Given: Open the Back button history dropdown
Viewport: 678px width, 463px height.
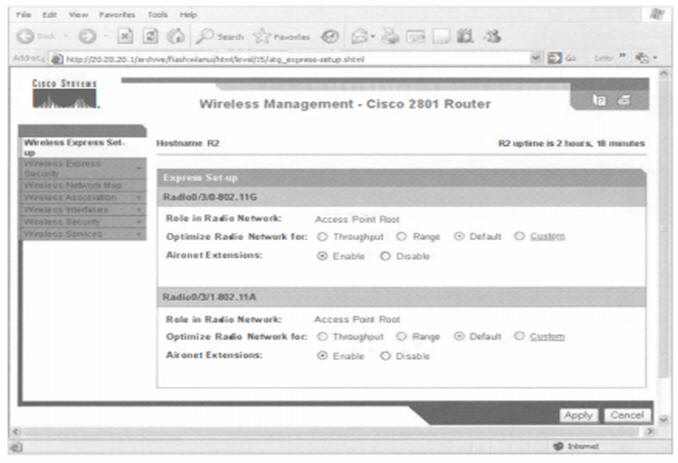Looking at the screenshot, I should pos(66,37).
